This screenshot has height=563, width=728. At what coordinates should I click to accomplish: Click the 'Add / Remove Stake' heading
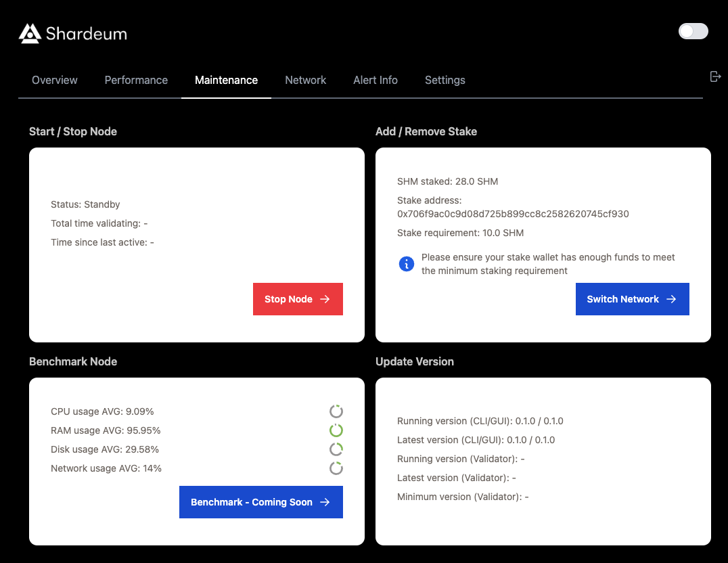tap(426, 132)
